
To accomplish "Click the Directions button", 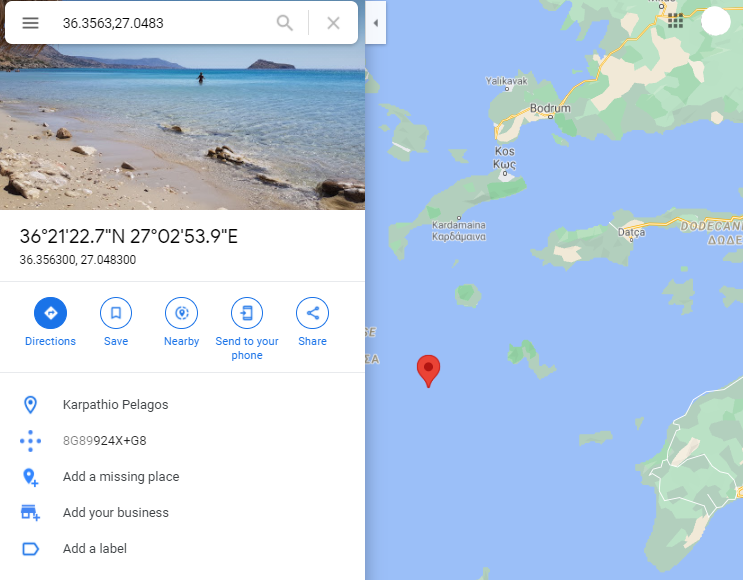I will pos(50,322).
